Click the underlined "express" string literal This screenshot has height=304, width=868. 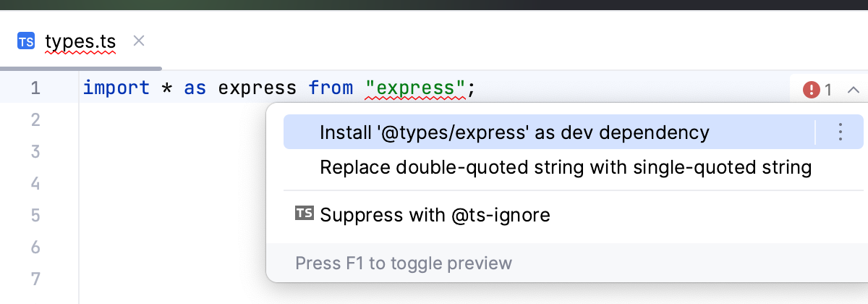click(x=415, y=88)
